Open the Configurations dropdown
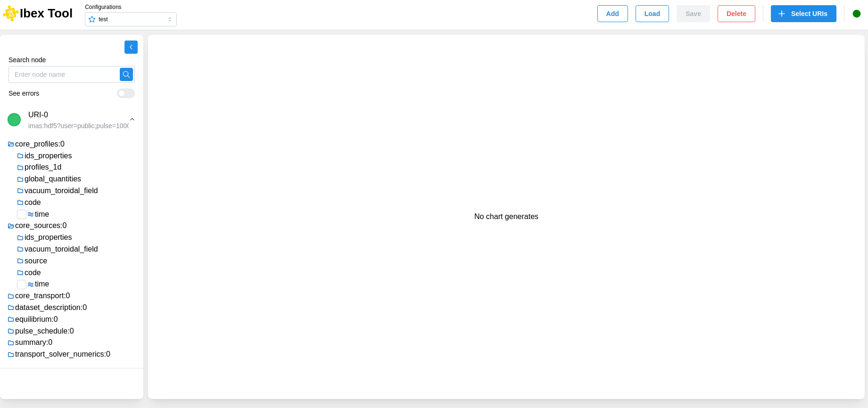 (131, 19)
